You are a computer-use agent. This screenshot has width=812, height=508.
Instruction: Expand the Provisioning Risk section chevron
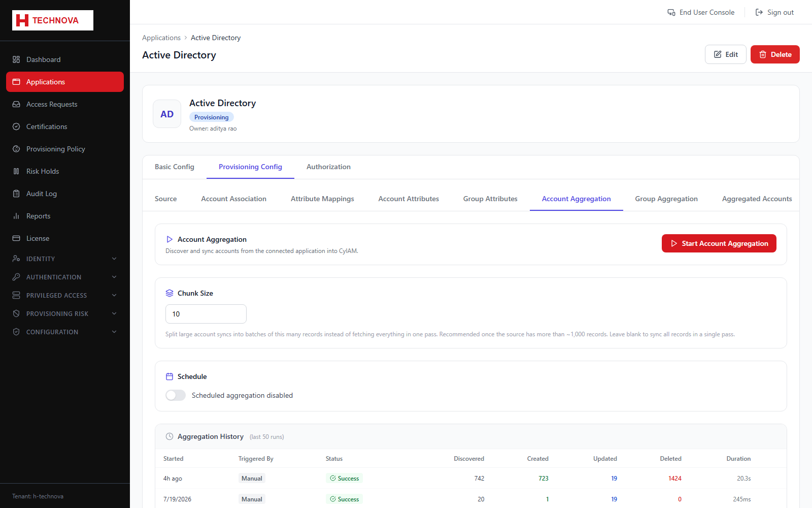pos(114,313)
